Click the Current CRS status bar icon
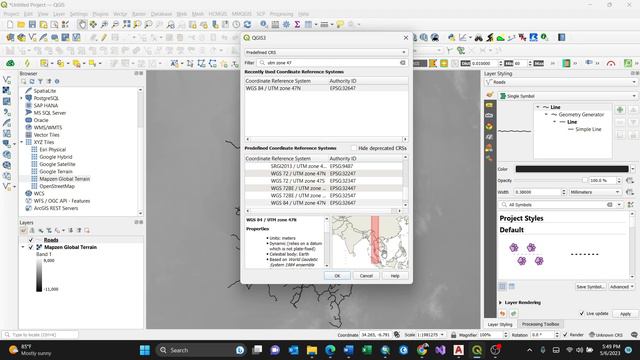Viewport: 640px width, 360px height. tap(606, 335)
